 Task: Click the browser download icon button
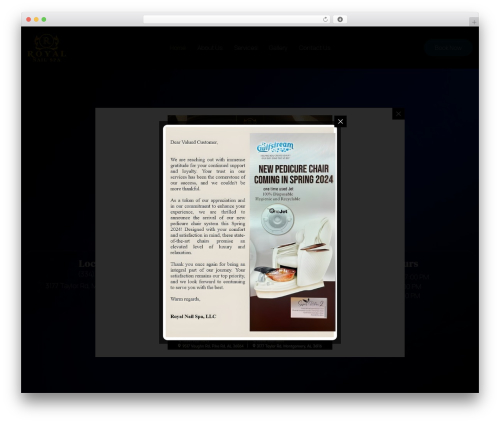point(340,19)
